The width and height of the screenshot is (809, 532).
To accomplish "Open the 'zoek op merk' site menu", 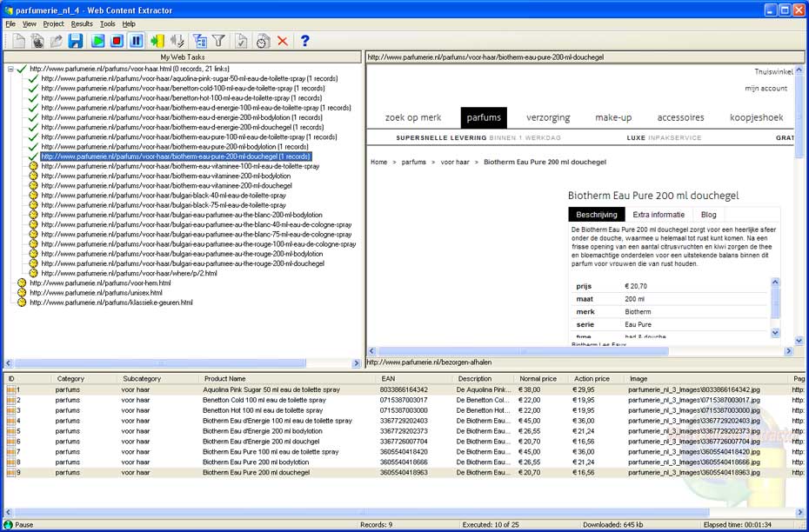I will click(x=413, y=117).
